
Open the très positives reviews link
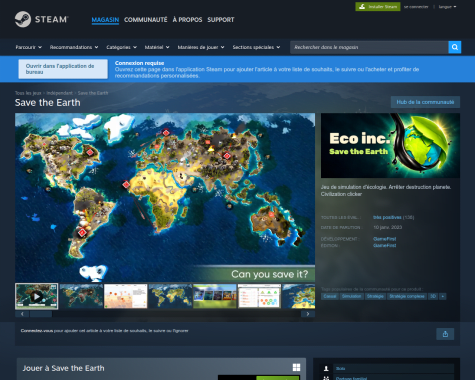pos(387,217)
